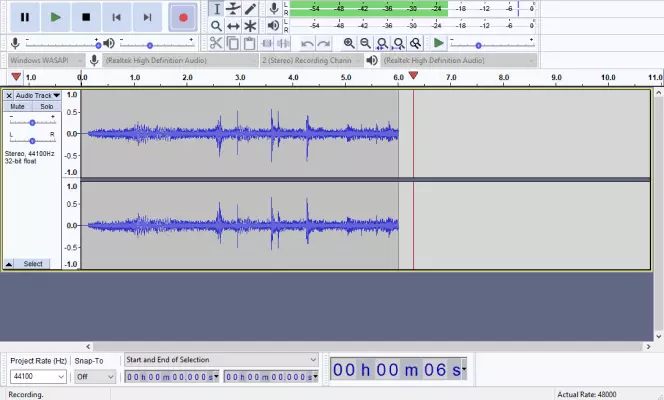This screenshot has width=664, height=400.
Task: Click the selection start time field
Action: pyautogui.click(x=172, y=377)
